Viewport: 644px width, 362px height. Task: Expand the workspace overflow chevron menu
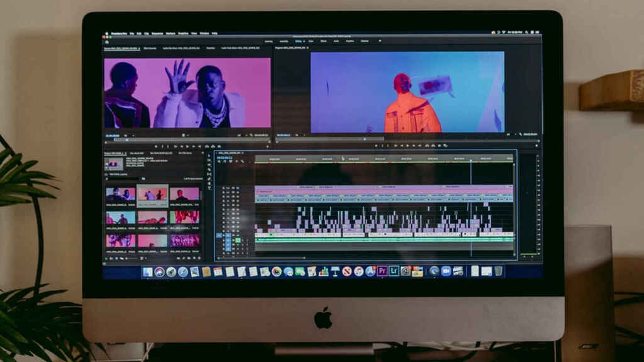coord(380,41)
